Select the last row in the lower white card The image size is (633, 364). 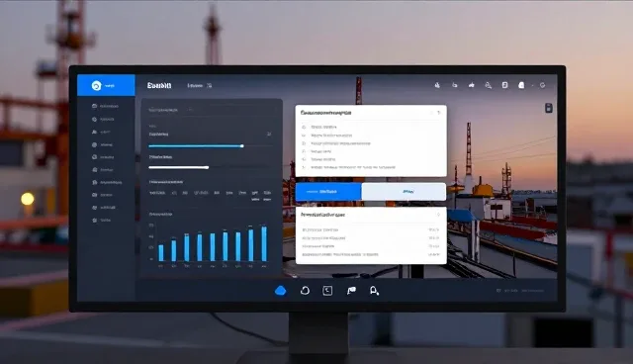[370, 254]
